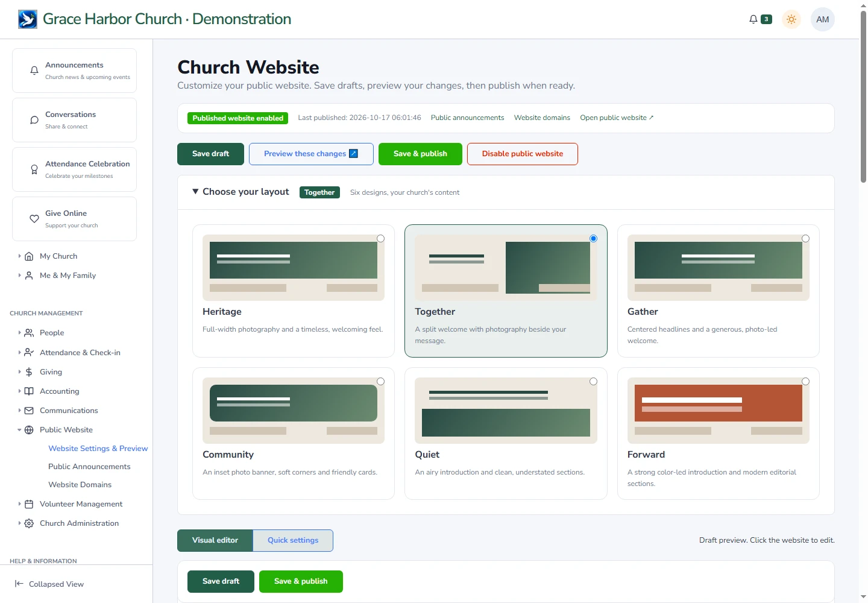Select the Together layout radio button
Image resolution: width=868 pixels, height=603 pixels.
point(593,239)
